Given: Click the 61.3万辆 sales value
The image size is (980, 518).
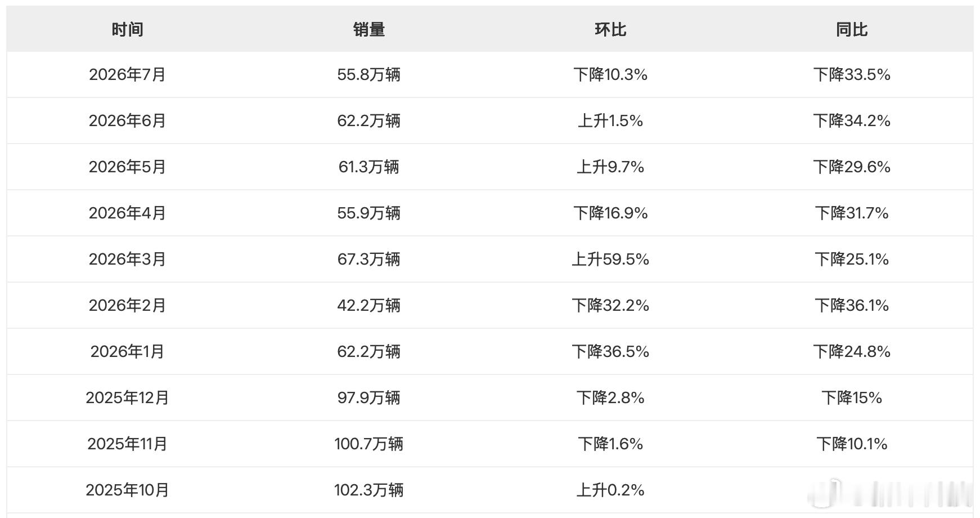Looking at the screenshot, I should (369, 167).
